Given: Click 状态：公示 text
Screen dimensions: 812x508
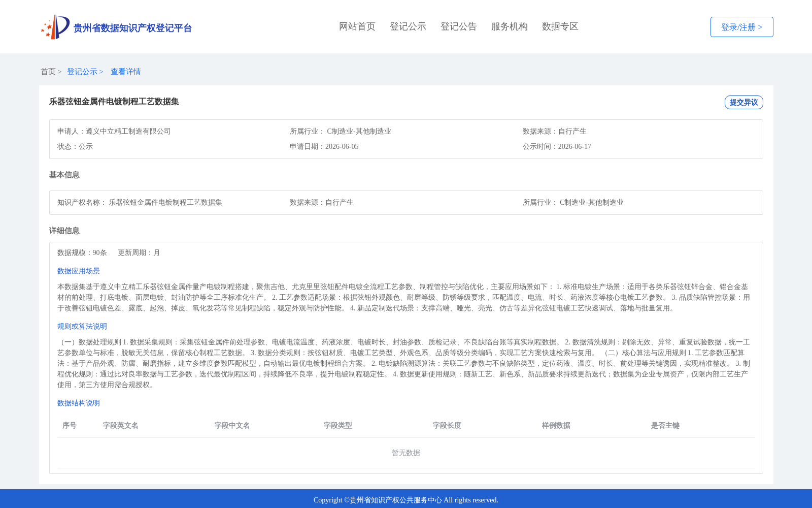Looking at the screenshot, I should point(75,146).
